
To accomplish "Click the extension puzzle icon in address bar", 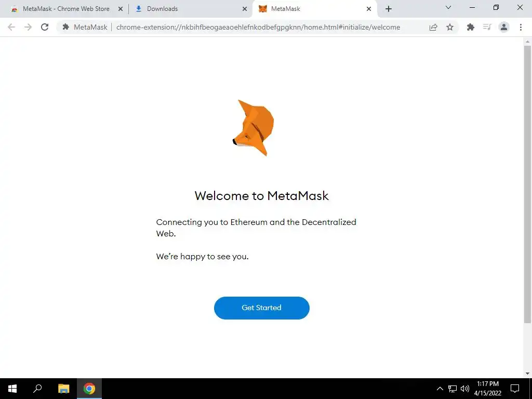I will [x=66, y=27].
